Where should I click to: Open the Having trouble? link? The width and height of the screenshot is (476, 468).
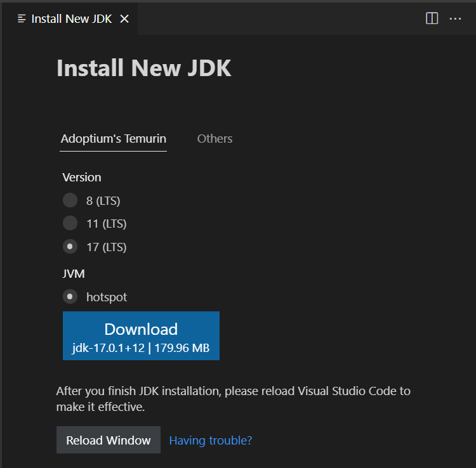pyautogui.click(x=211, y=440)
